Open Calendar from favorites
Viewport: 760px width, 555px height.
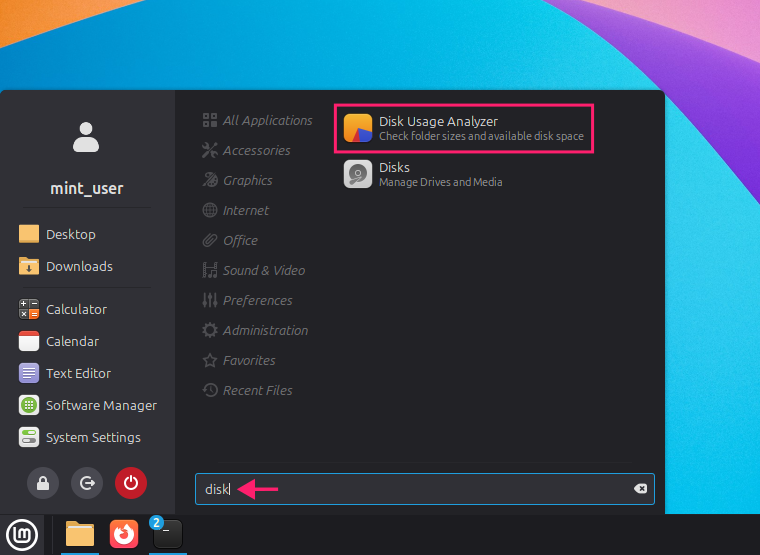[59, 341]
